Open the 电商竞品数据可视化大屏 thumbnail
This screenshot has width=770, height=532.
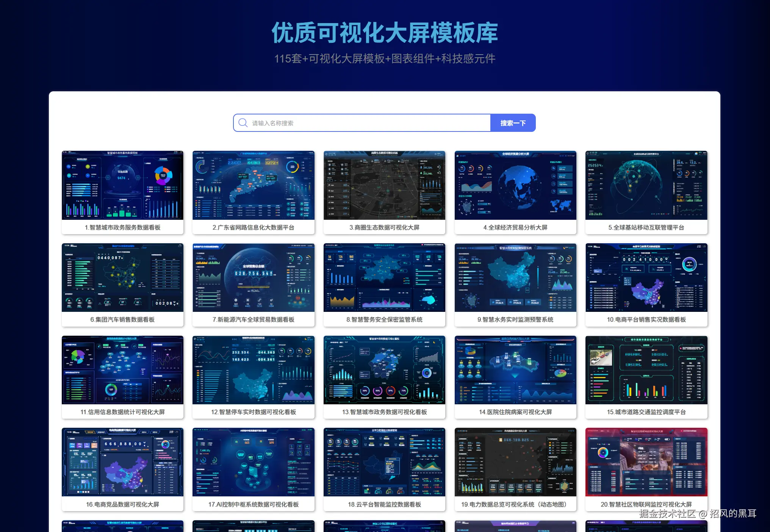(x=122, y=462)
